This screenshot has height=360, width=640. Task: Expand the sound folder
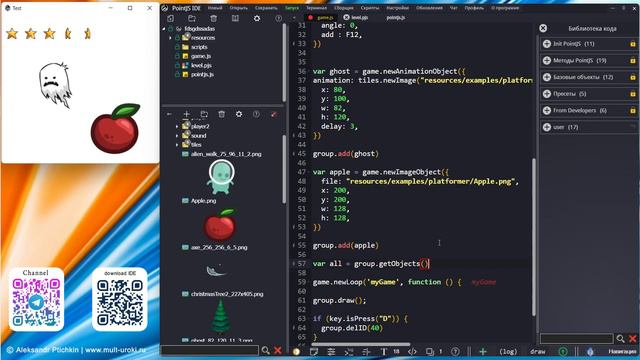coord(177,136)
